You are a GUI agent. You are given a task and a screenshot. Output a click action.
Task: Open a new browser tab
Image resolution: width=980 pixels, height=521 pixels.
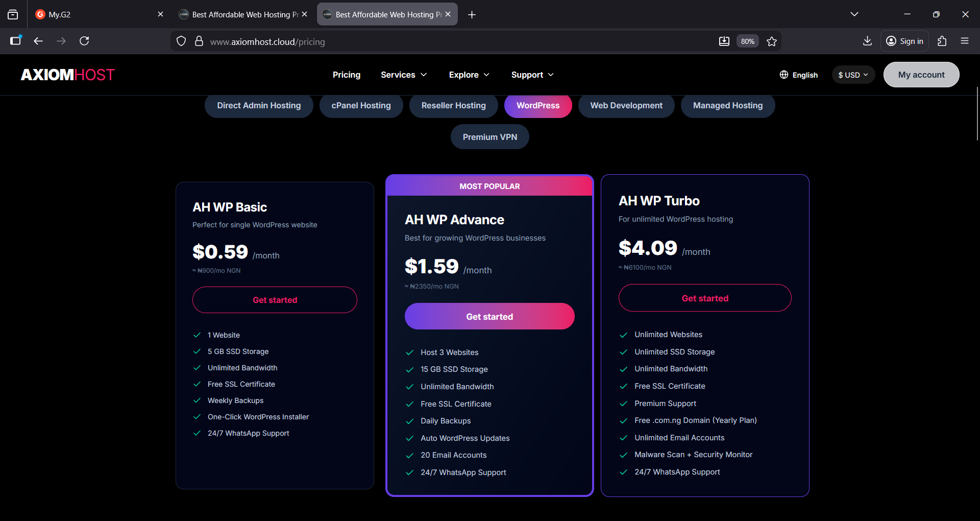pyautogui.click(x=472, y=15)
